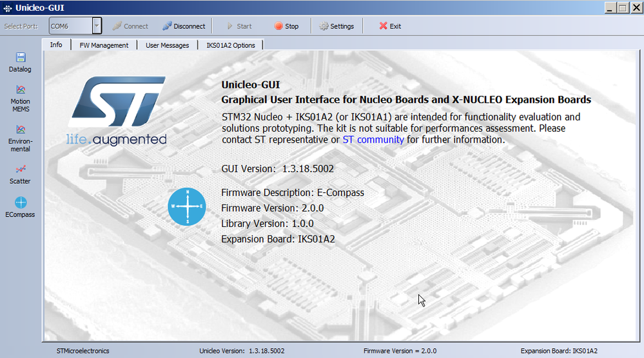Image resolution: width=644 pixels, height=358 pixels.
Task: Click the large blue compass icon
Action: [187, 207]
